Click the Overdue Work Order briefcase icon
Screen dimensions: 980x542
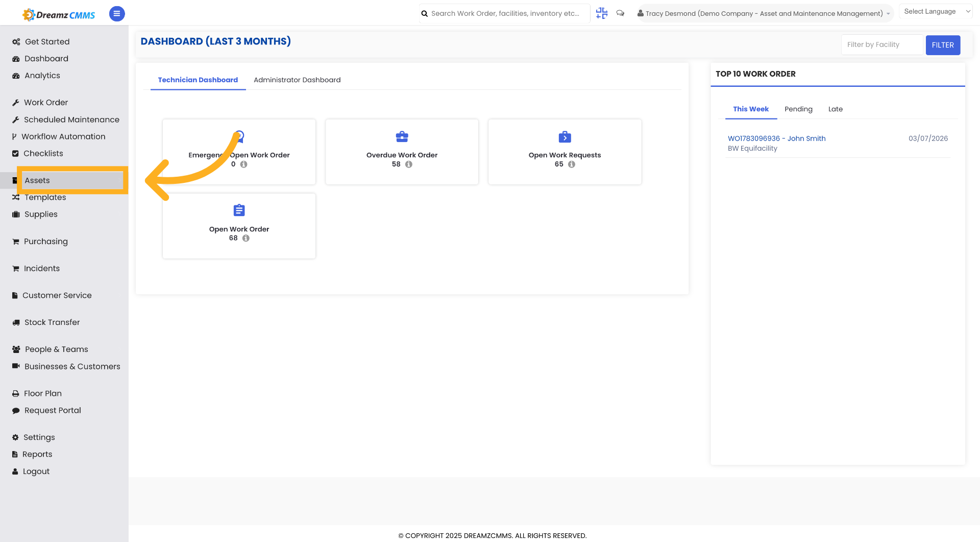click(x=402, y=136)
